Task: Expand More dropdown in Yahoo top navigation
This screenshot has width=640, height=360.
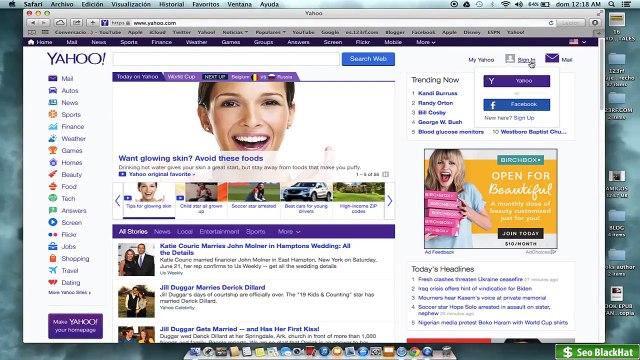Action: (x=426, y=42)
